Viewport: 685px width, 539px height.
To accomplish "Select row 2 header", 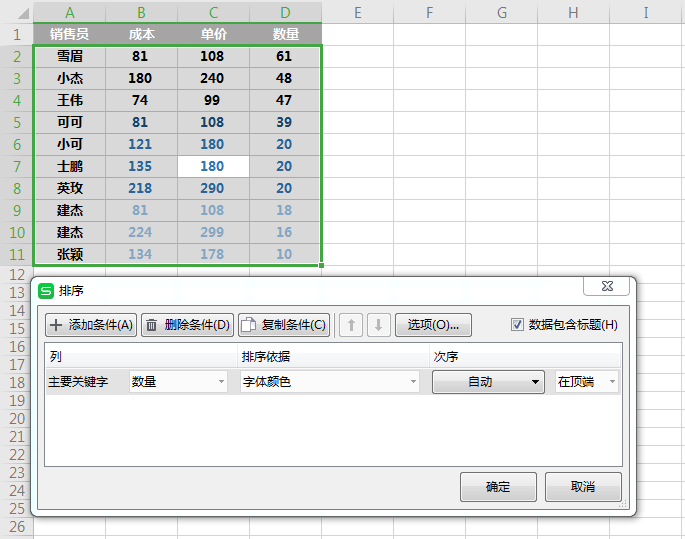I will tap(17, 56).
